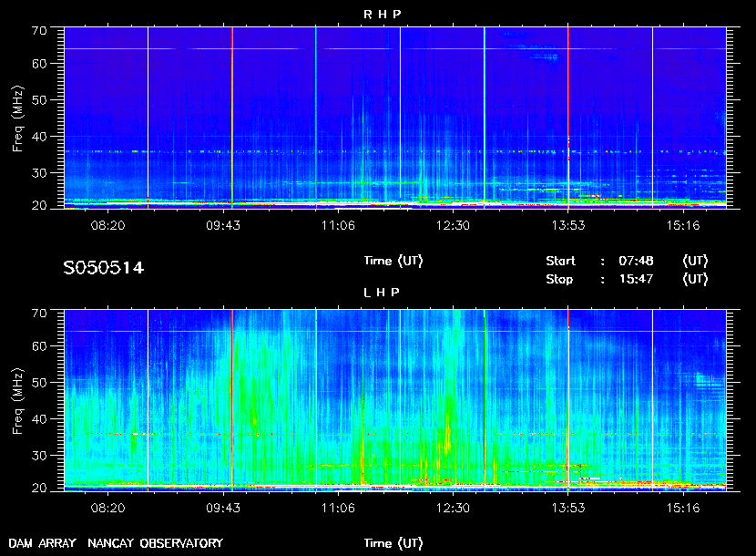The width and height of the screenshot is (756, 556).
Task: Click the '70' frequency tick on LHP axis
Action: tap(39, 314)
